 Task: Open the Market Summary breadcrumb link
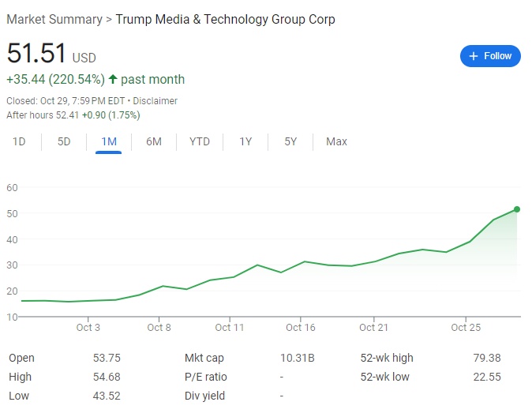click(x=54, y=19)
